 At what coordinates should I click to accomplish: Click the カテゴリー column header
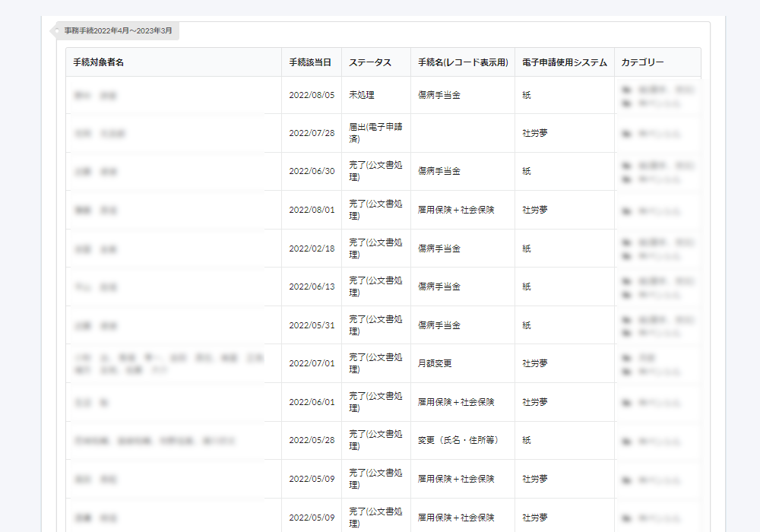coord(642,62)
